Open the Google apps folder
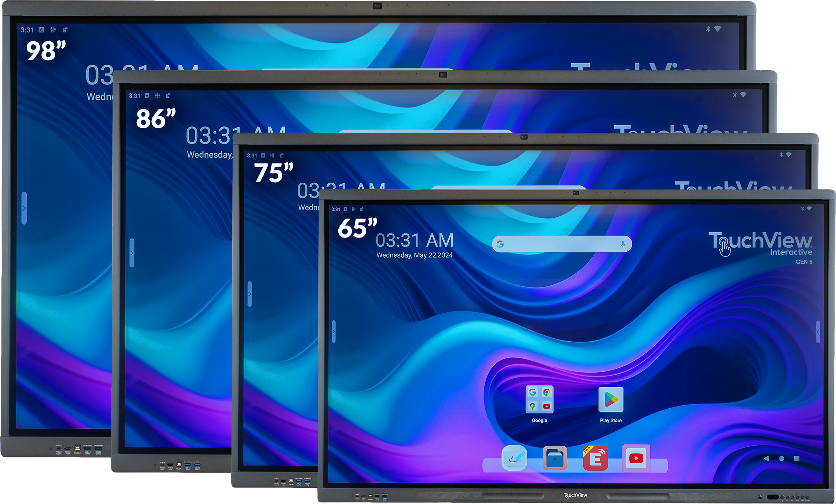 539,399
